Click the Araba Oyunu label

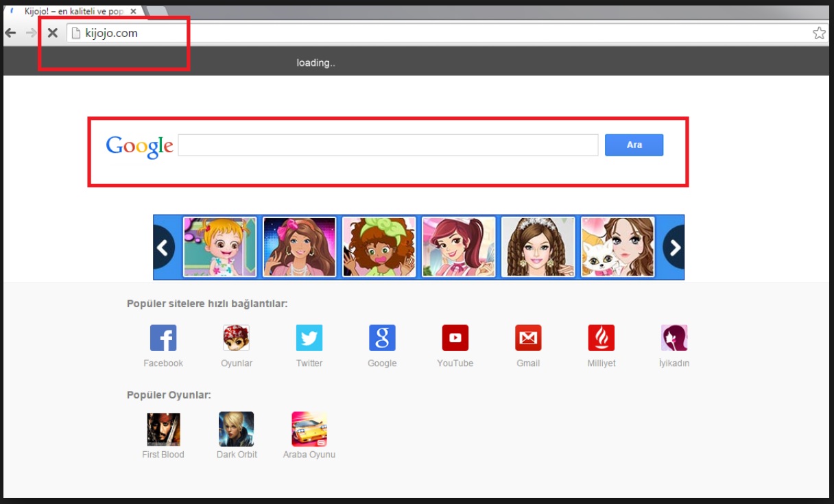click(309, 455)
